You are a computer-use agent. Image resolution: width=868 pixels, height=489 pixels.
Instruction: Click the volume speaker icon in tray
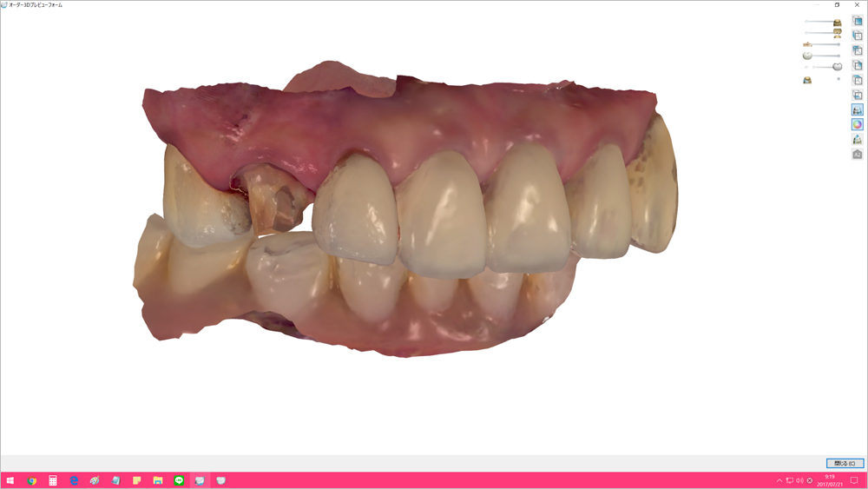[x=799, y=480]
